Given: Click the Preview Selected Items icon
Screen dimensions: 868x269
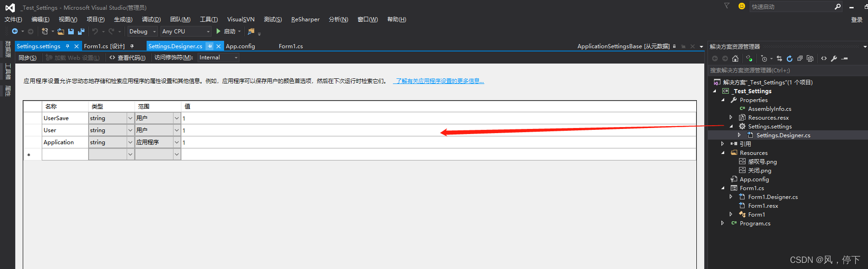Looking at the screenshot, I should (x=845, y=58).
